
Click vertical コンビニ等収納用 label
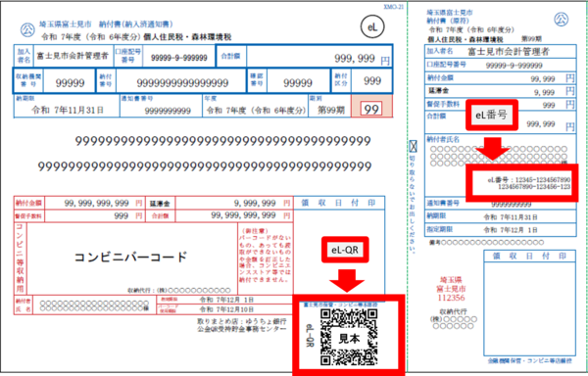point(20,258)
